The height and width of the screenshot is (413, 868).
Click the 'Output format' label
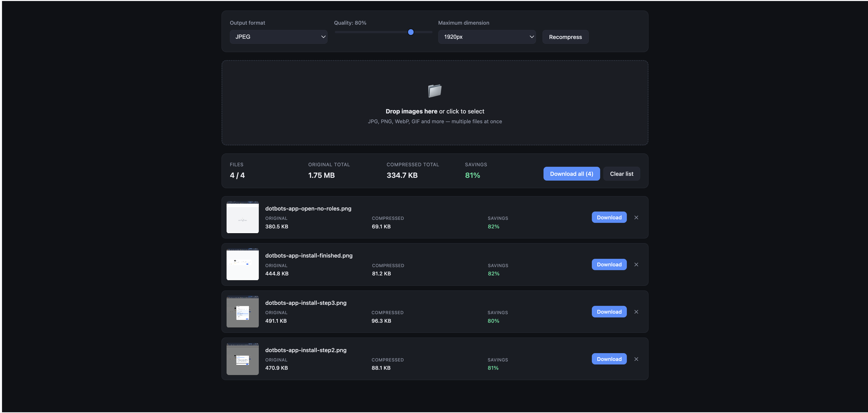pos(247,23)
